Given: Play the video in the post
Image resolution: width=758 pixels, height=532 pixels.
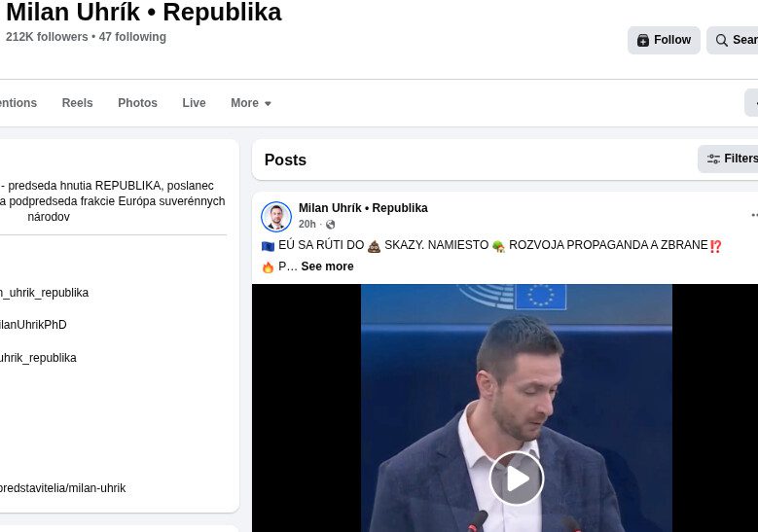Looking at the screenshot, I should click(x=516, y=478).
